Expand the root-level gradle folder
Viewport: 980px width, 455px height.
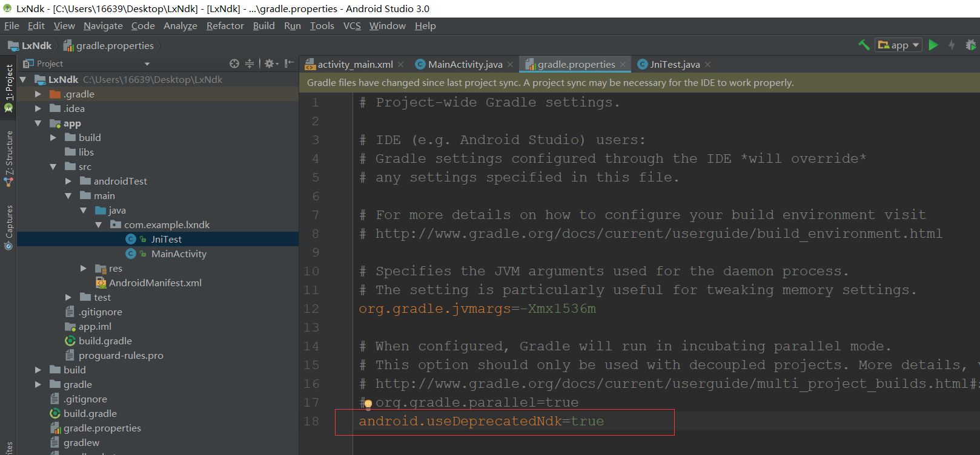click(x=38, y=384)
